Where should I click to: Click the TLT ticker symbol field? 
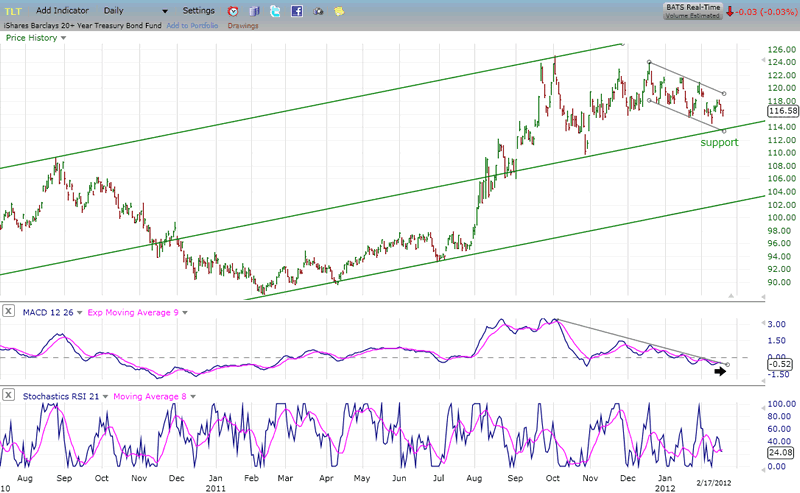point(14,10)
